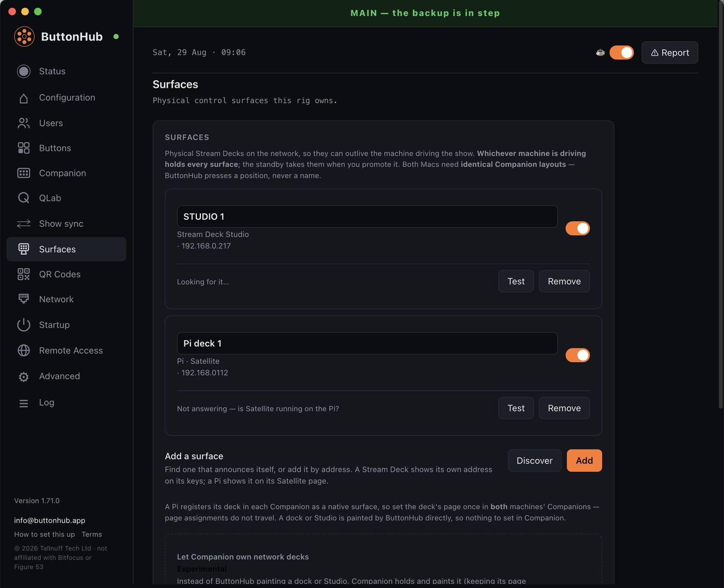Click the QLab icon in sidebar

click(24, 198)
